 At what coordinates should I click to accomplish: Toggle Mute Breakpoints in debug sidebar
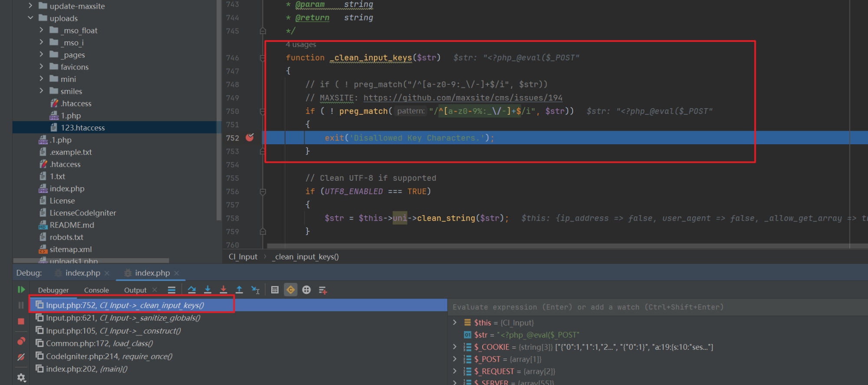[21, 357]
